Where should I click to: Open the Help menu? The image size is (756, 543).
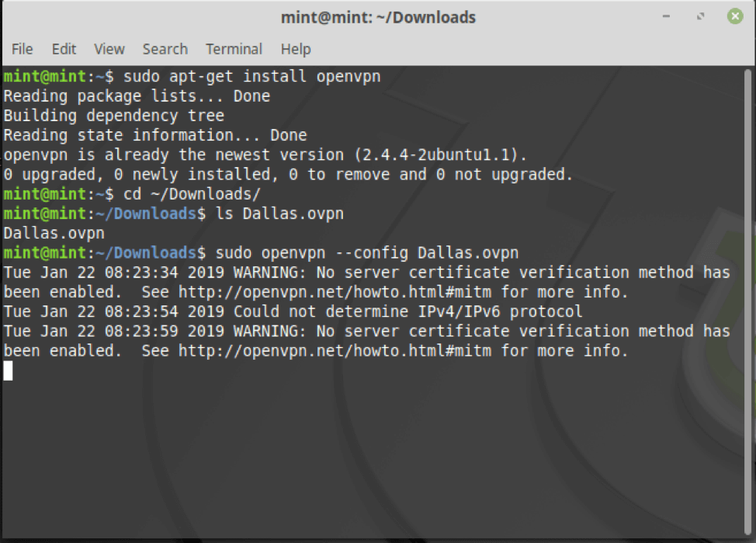coord(296,49)
